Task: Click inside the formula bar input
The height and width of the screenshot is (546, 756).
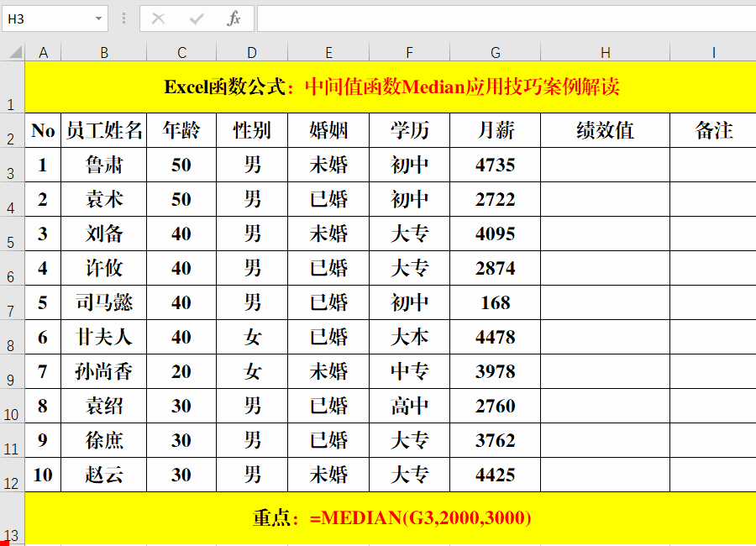Action: click(507, 18)
